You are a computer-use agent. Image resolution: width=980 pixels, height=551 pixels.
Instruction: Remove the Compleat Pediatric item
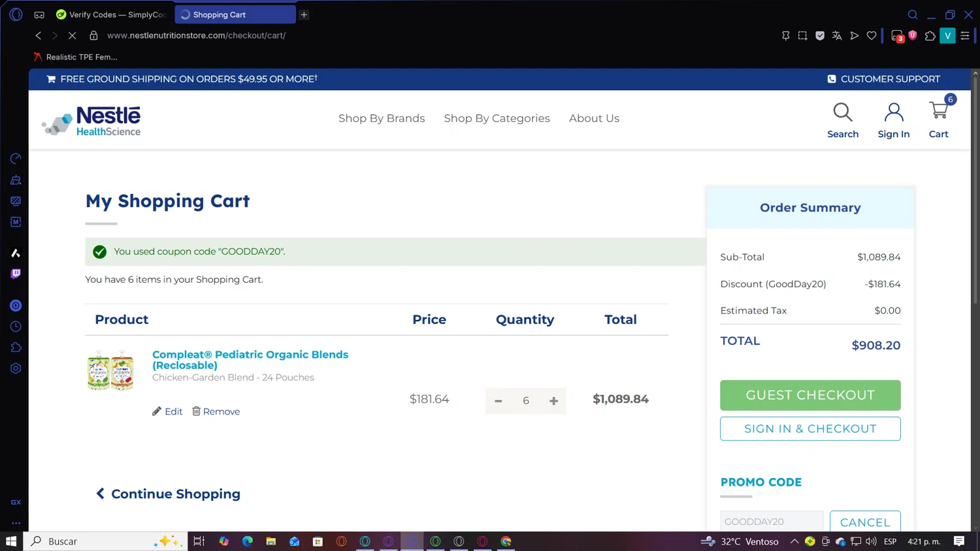click(x=216, y=411)
